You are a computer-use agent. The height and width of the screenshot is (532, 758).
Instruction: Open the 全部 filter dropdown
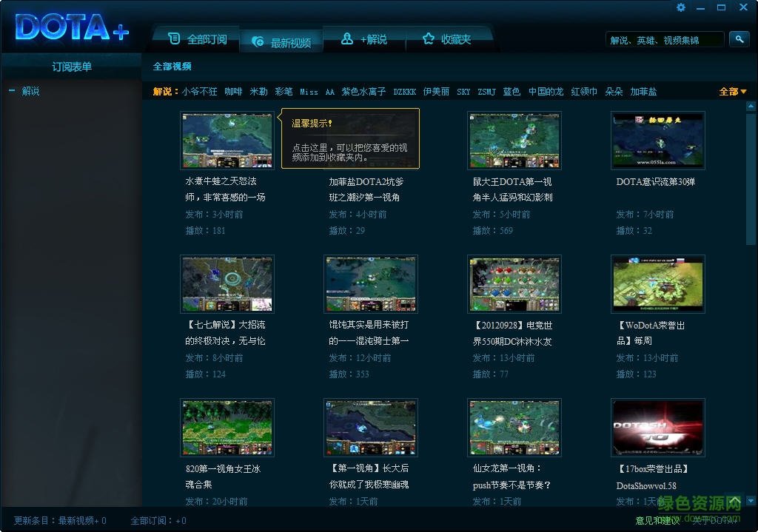(731, 91)
